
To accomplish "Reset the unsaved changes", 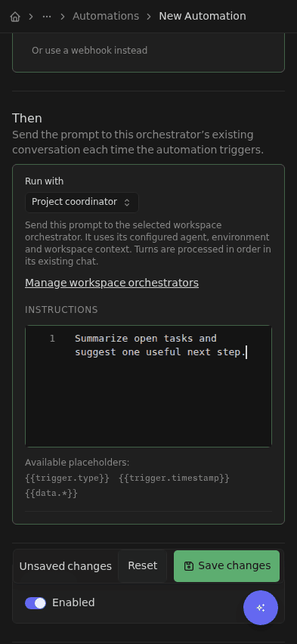I will click(x=143, y=566).
